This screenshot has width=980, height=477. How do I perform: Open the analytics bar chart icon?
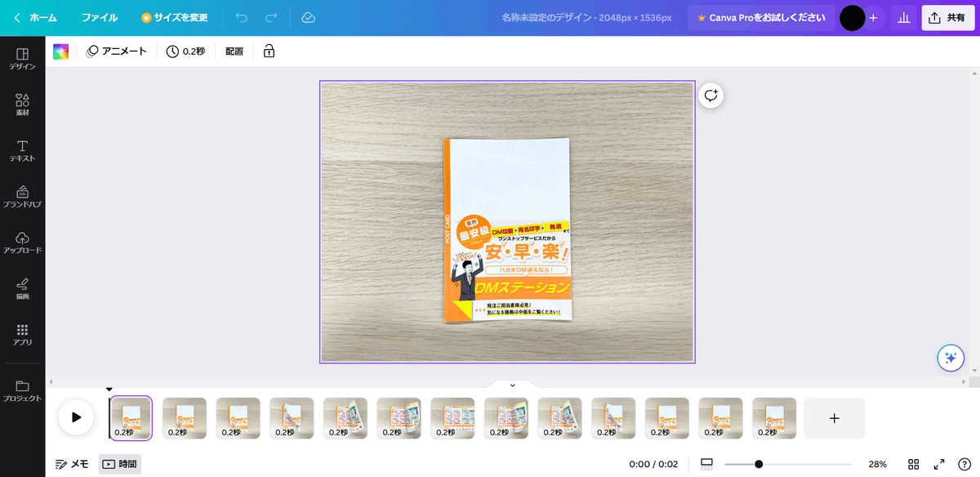coord(903,17)
